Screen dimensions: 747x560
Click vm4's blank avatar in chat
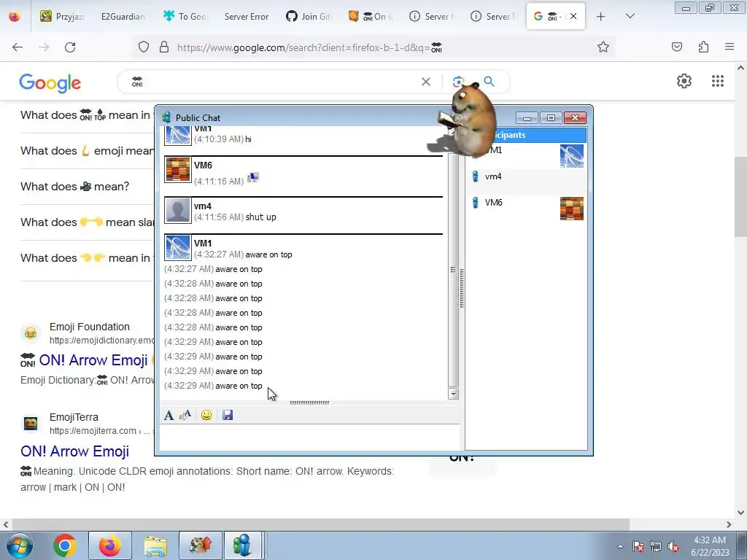tap(178, 211)
